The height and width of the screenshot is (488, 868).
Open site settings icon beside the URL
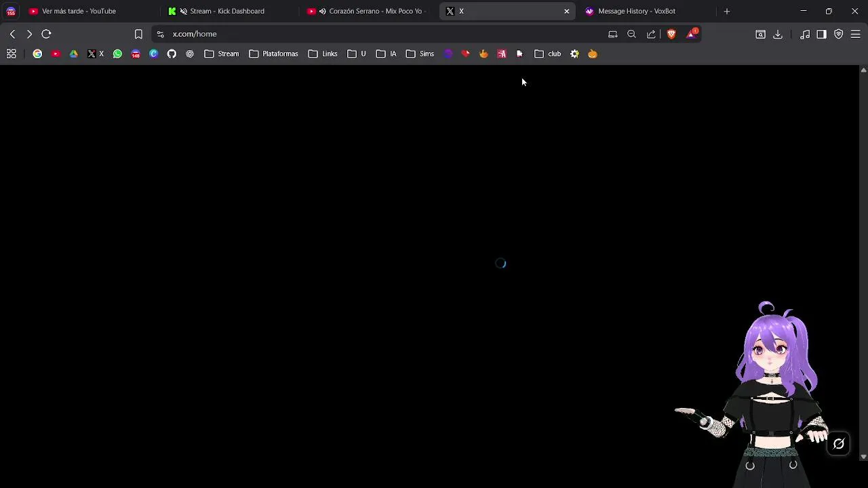pos(160,34)
